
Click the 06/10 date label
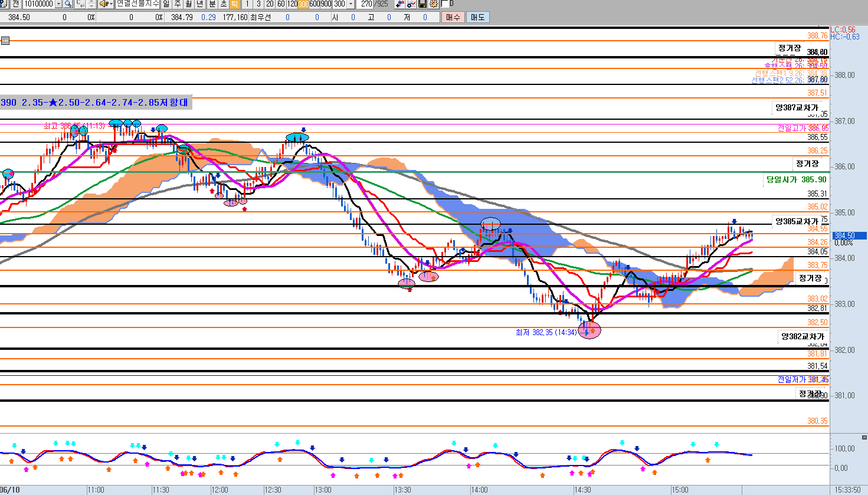coord(10,490)
